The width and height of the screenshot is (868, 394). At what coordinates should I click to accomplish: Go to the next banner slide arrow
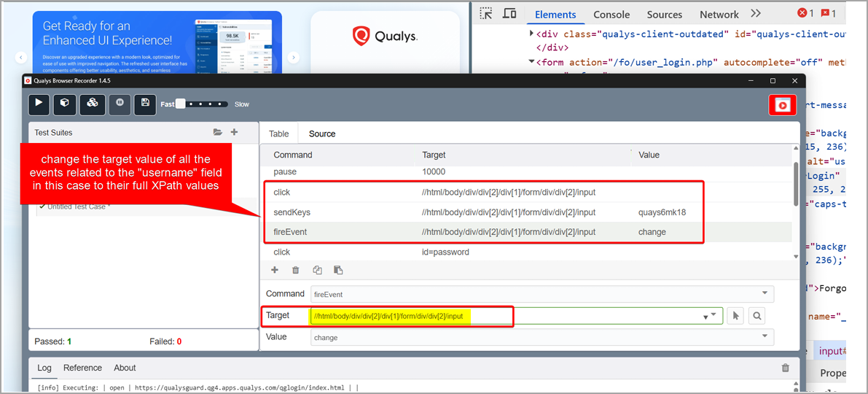(294, 57)
